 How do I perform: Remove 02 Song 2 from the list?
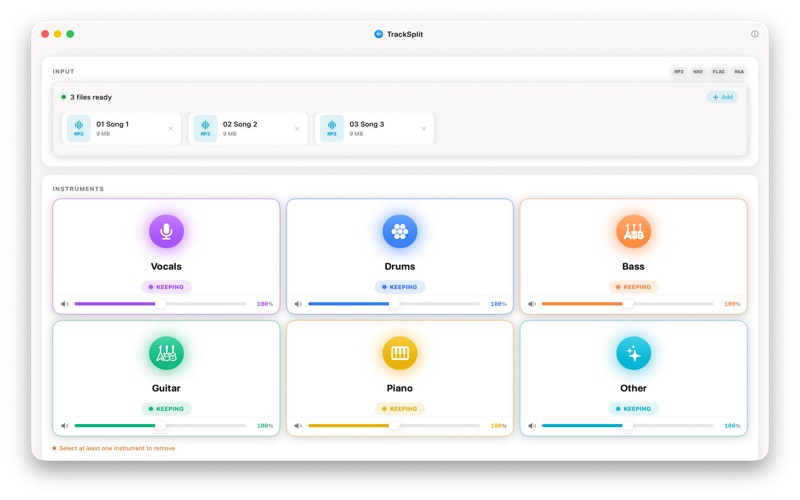[x=297, y=129]
